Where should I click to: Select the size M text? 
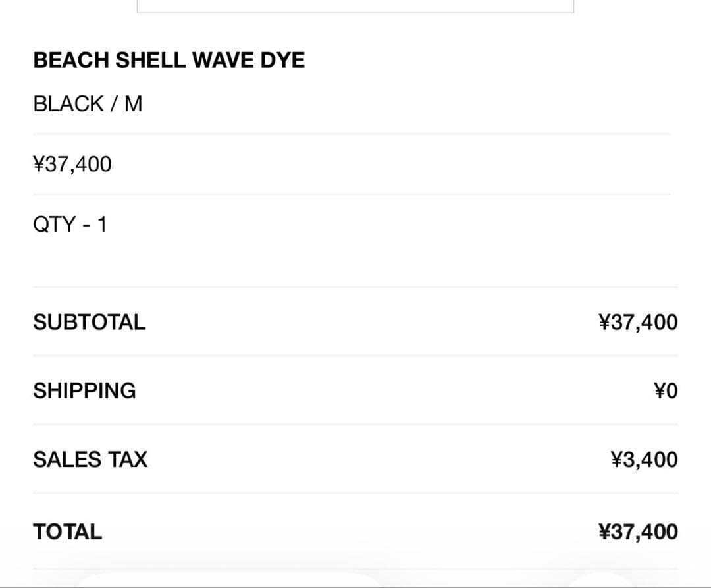coord(133,104)
